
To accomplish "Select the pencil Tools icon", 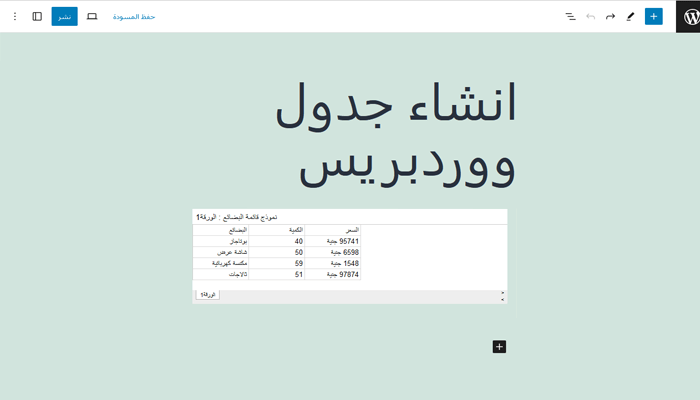I will (630, 17).
